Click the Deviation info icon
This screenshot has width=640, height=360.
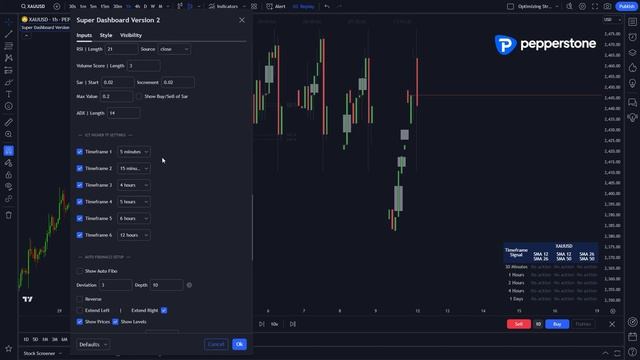pos(189,285)
